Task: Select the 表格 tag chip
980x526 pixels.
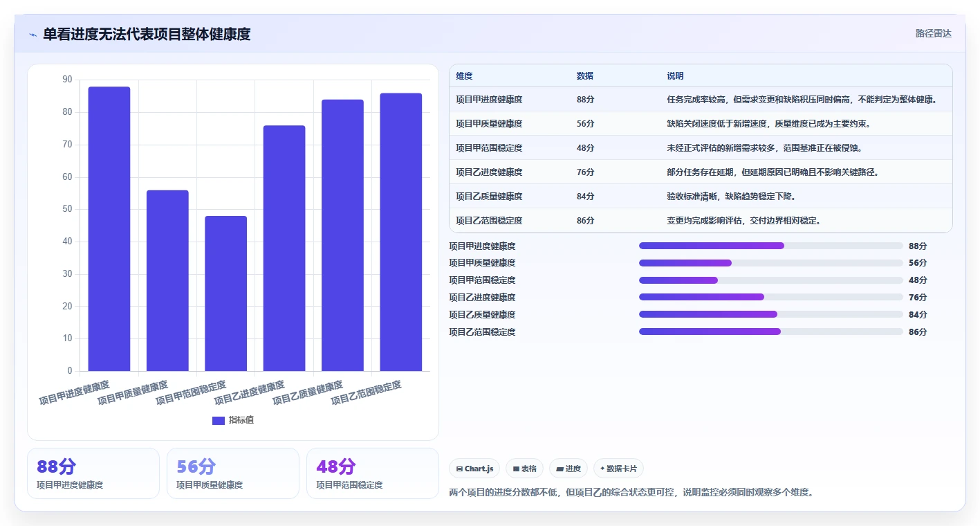Action: [525, 469]
